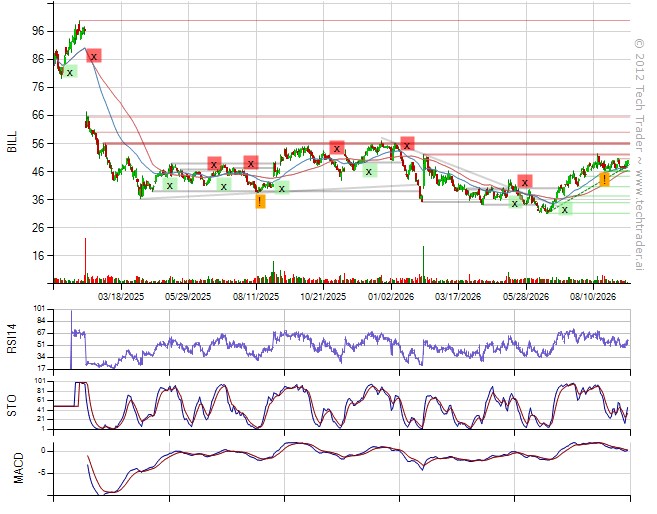Viewport: 657px width, 514px height.
Task: Select the orange alert marker near 08/10/2026
Action: [604, 179]
